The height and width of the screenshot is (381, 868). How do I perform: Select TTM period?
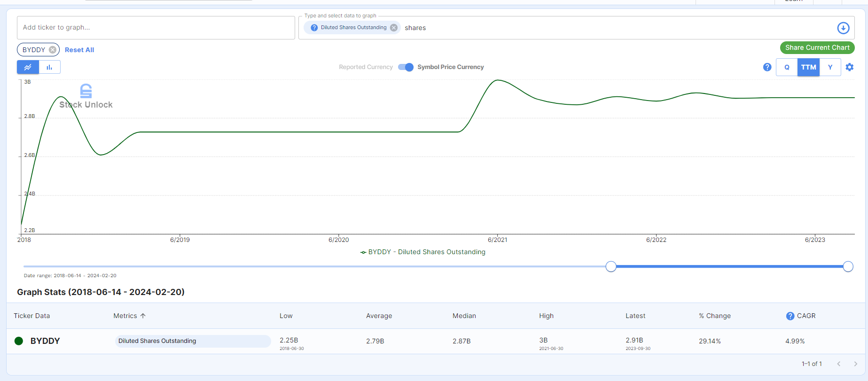[x=808, y=67]
